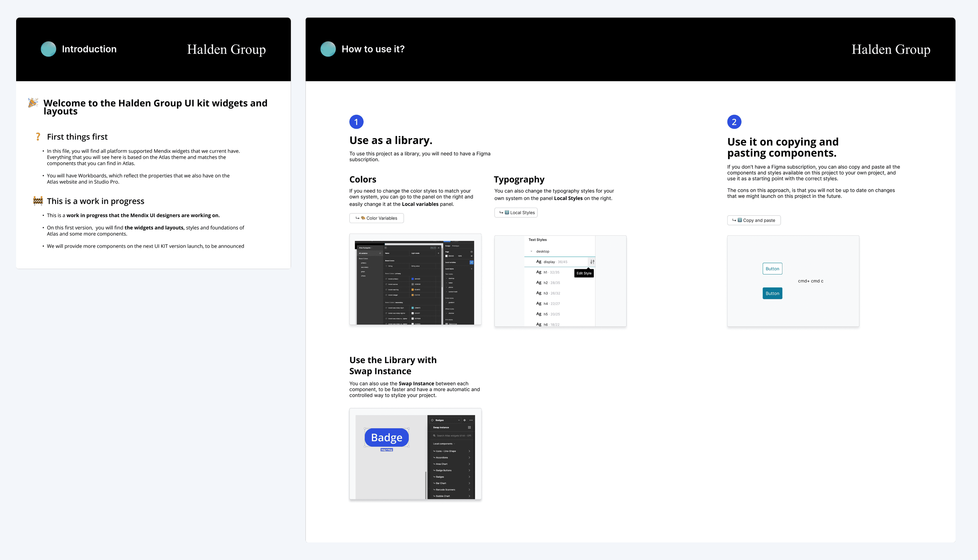Click the Halden Group logo in Introduction header
The image size is (978, 560).
[226, 49]
